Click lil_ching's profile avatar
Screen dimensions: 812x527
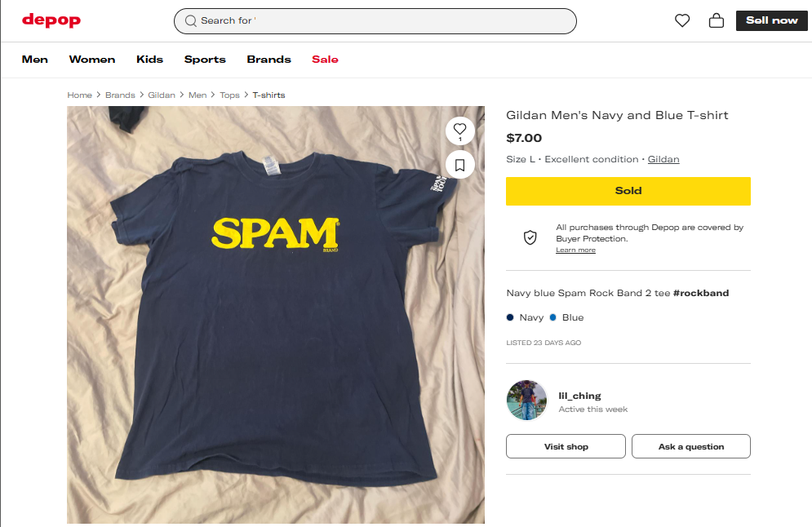[x=526, y=400]
